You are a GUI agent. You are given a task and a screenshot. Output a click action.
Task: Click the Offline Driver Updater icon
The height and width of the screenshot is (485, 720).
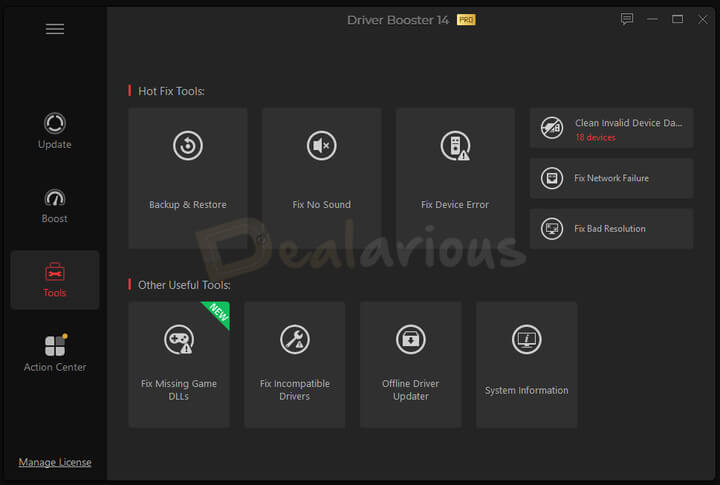tap(411, 340)
